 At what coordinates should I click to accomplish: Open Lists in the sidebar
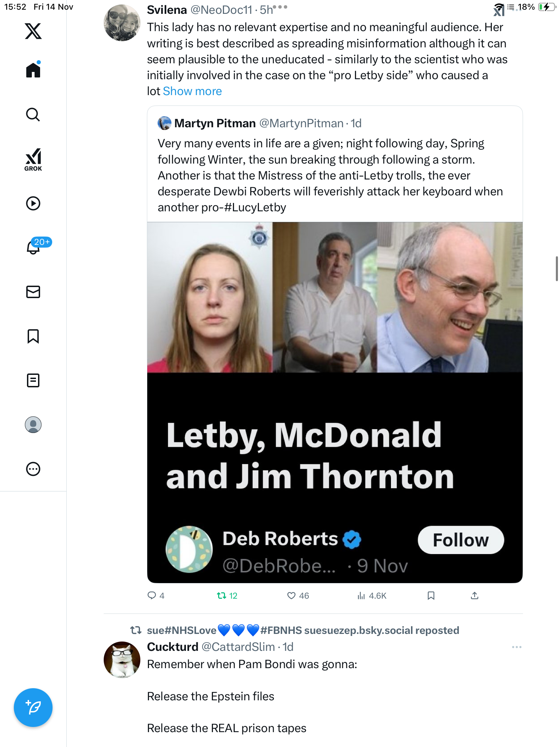tap(33, 380)
